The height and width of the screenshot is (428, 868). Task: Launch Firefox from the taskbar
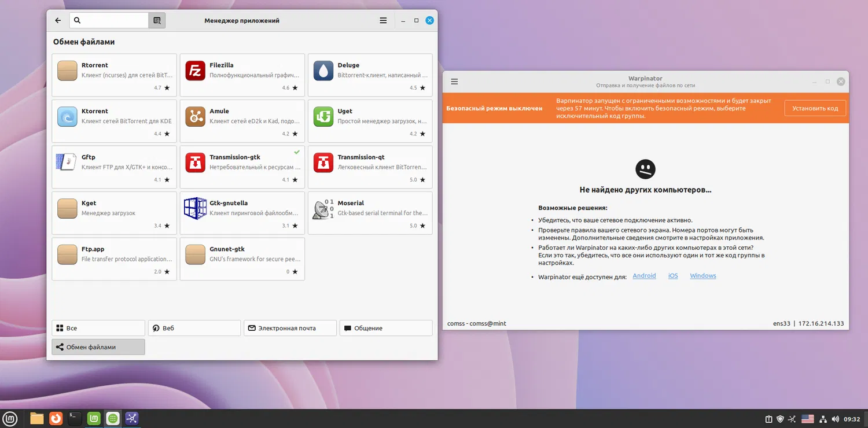pos(56,418)
